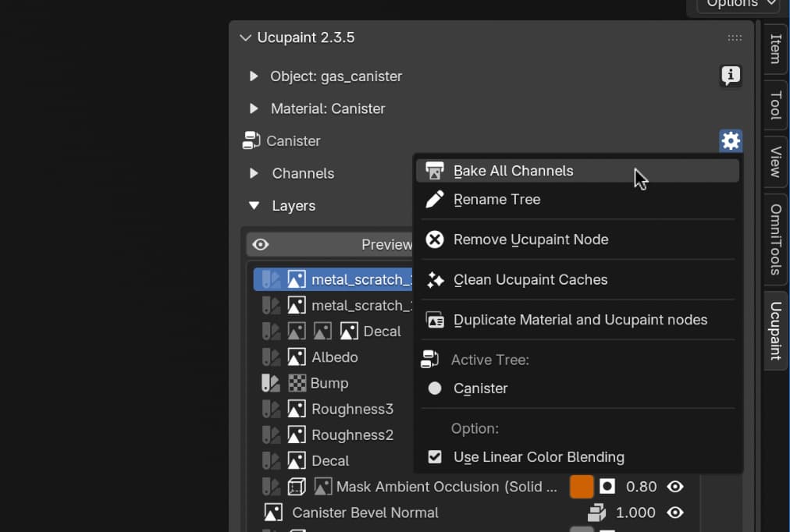The width and height of the screenshot is (790, 532).
Task: Click the swatch icon beside the Roughness3 layer
Action: (x=271, y=410)
